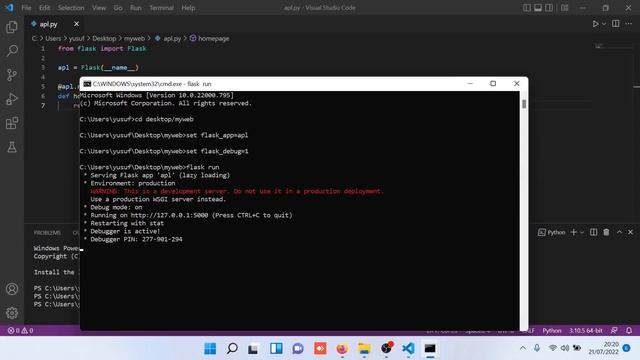Open the Testing flask icon view

tap(12, 147)
